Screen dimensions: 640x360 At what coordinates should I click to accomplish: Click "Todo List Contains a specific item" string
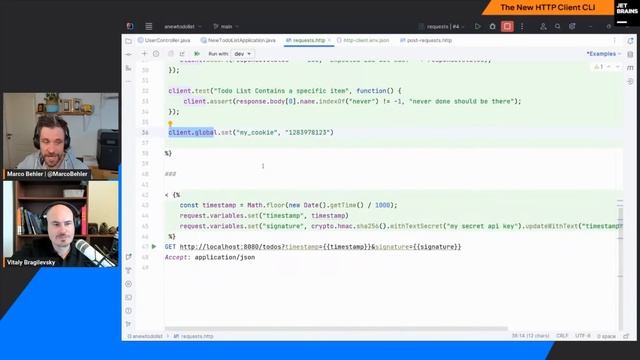[281, 91]
